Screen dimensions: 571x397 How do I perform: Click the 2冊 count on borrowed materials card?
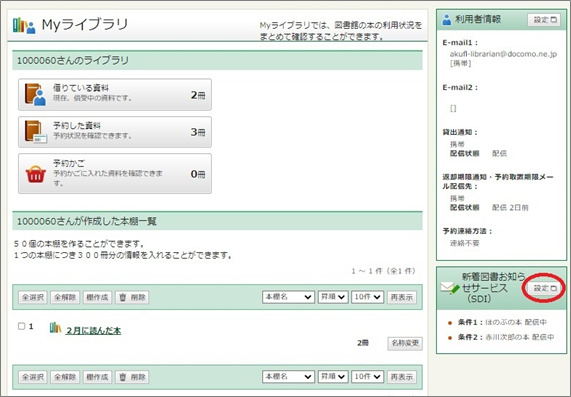[x=198, y=95]
